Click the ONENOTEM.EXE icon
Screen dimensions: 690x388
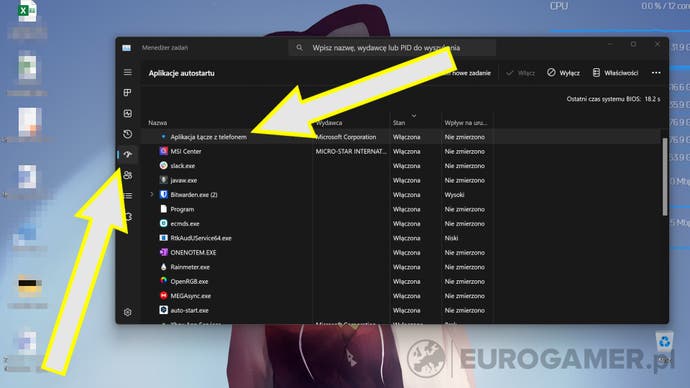pyautogui.click(x=163, y=253)
